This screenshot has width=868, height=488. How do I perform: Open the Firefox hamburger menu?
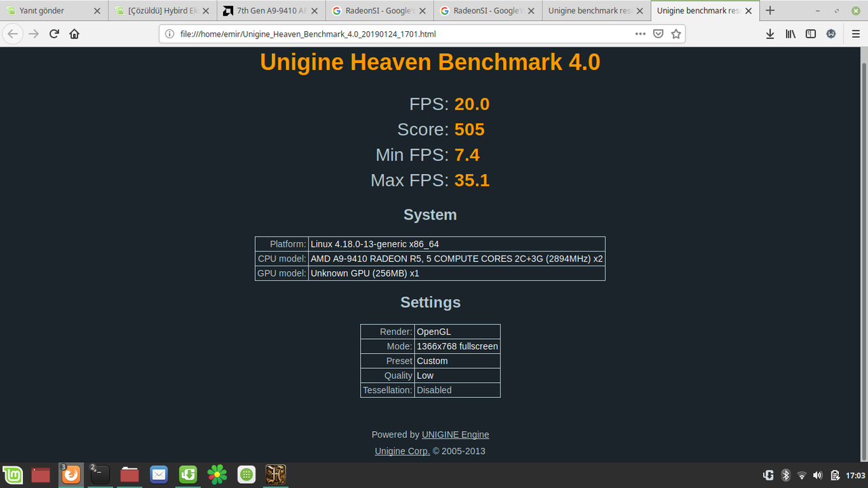click(856, 34)
